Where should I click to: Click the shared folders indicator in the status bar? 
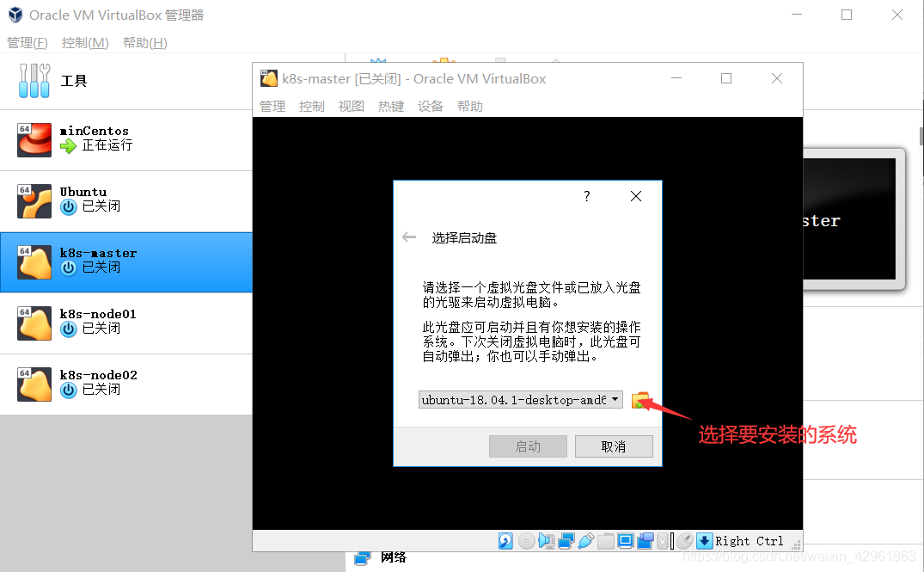point(606,541)
